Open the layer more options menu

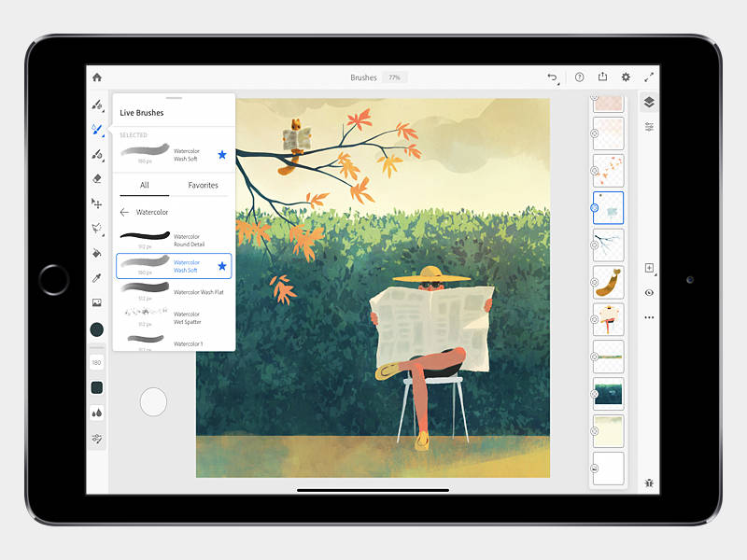(649, 317)
